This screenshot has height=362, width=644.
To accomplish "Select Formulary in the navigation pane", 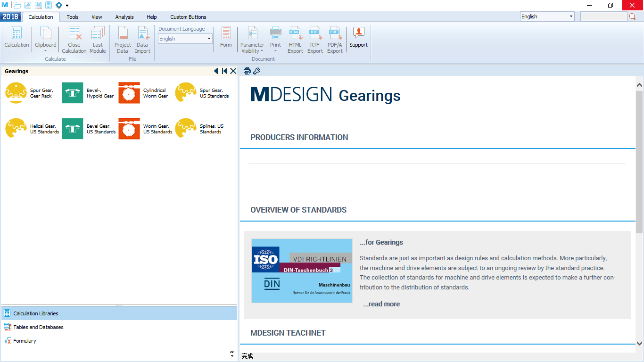I will (119, 341).
